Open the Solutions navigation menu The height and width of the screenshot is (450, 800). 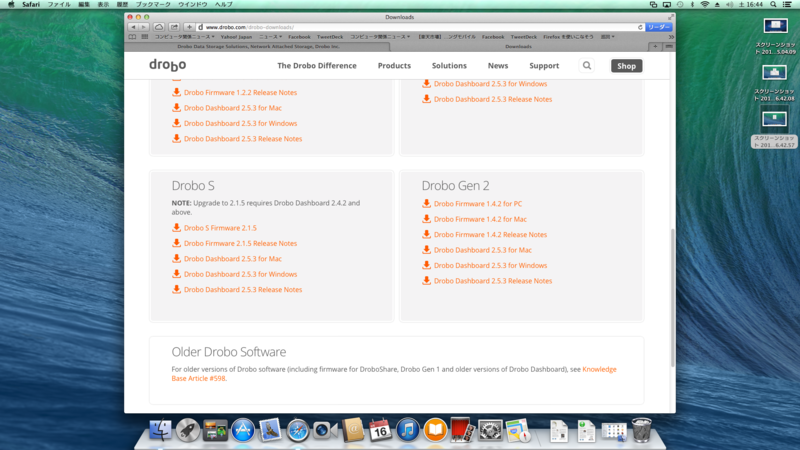(x=449, y=66)
